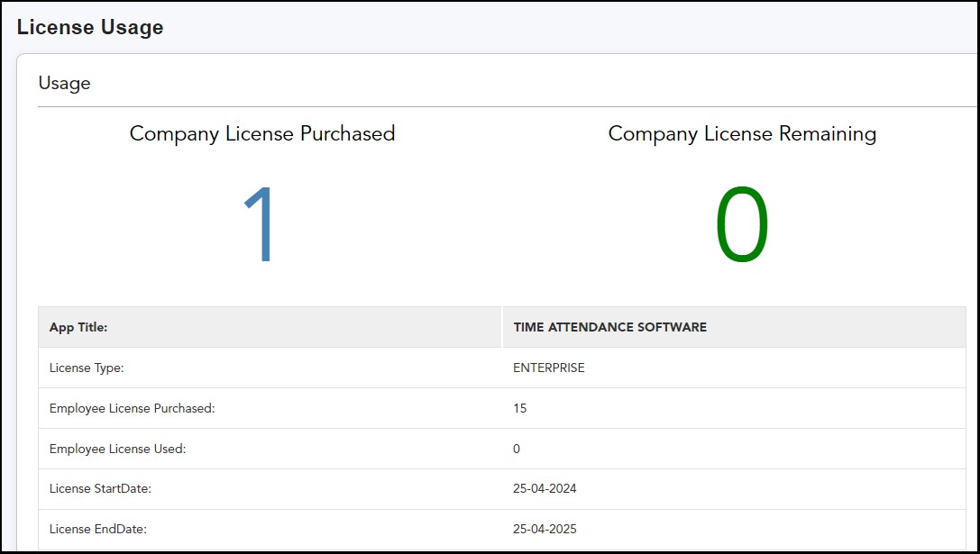The width and height of the screenshot is (980, 554).
Task: Click the Company License Purchased label
Action: coord(262,133)
